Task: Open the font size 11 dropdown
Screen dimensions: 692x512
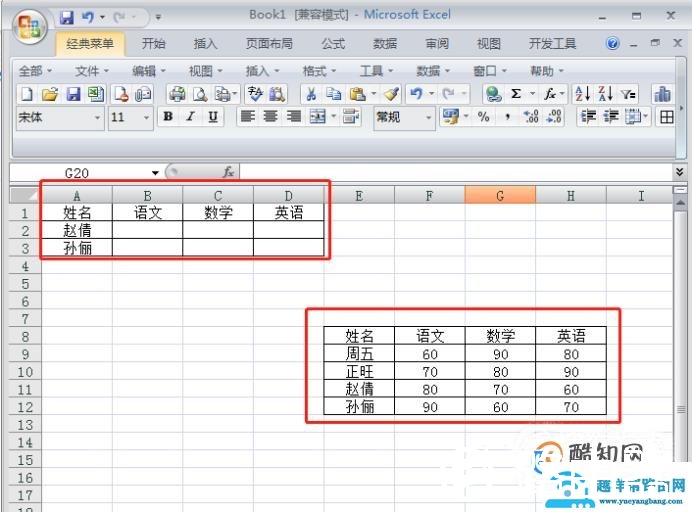Action: pyautogui.click(x=146, y=118)
